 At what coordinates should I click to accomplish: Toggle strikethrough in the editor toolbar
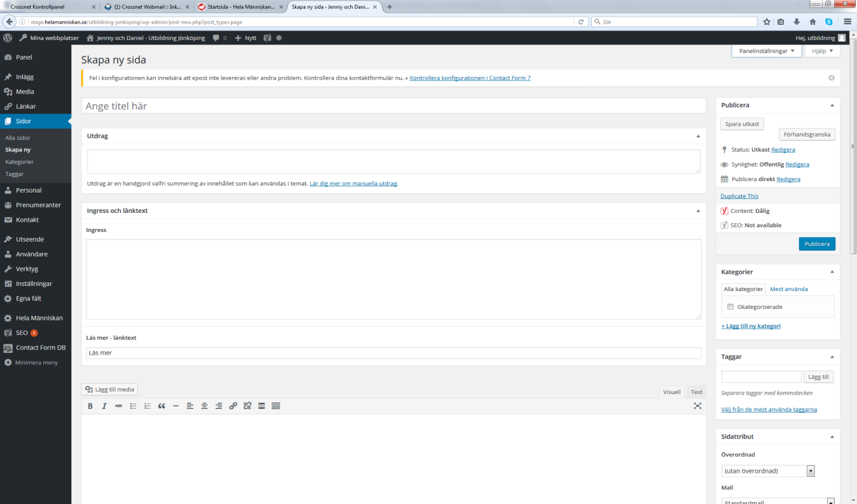click(118, 405)
